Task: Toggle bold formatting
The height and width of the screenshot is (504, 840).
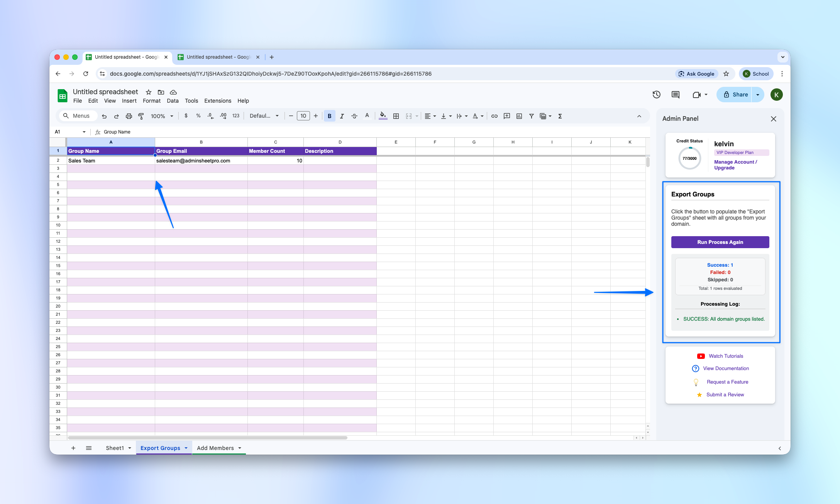Action: coord(329,116)
